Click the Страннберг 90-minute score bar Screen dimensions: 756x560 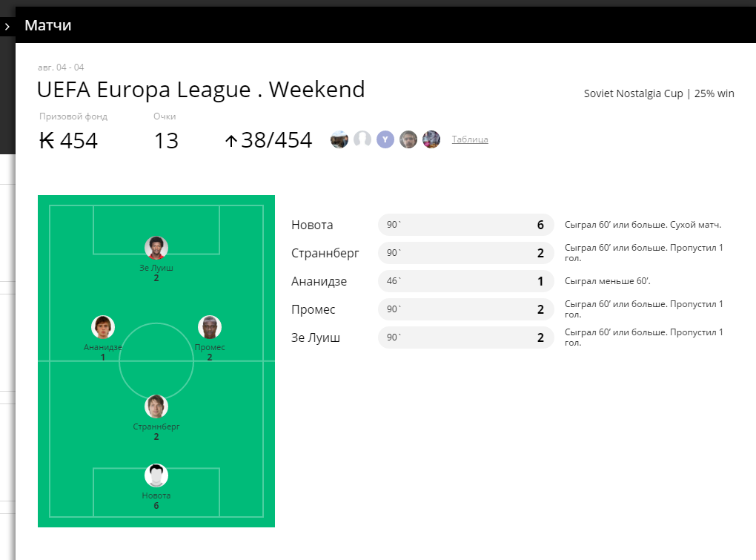466,253
